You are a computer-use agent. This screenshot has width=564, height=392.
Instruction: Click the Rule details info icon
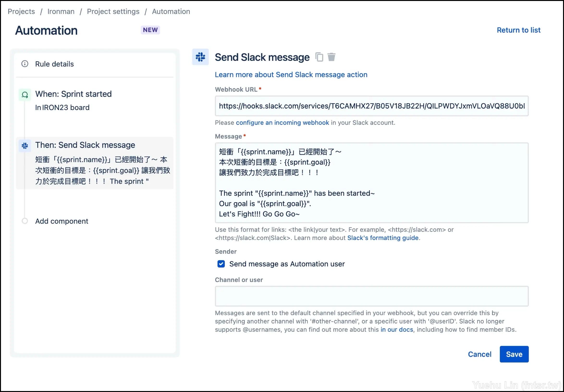pyautogui.click(x=25, y=64)
